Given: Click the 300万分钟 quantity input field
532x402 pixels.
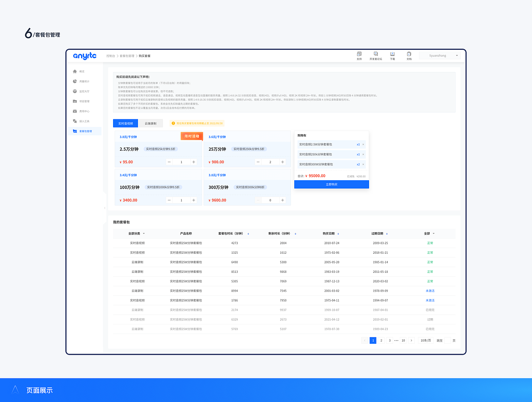Looking at the screenshot, I should pos(270,200).
